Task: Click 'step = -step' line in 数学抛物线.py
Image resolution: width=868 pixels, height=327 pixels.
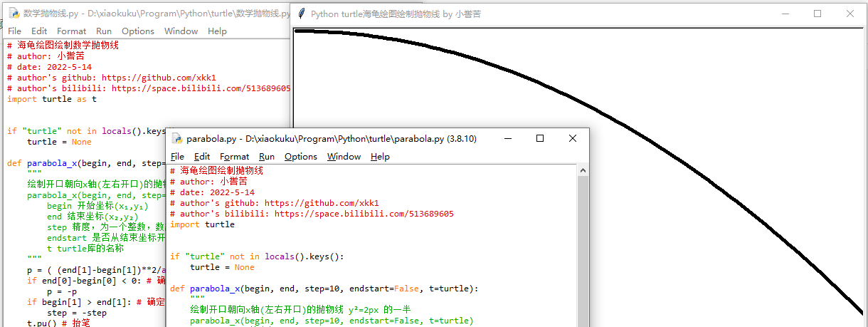Action: coord(77,313)
